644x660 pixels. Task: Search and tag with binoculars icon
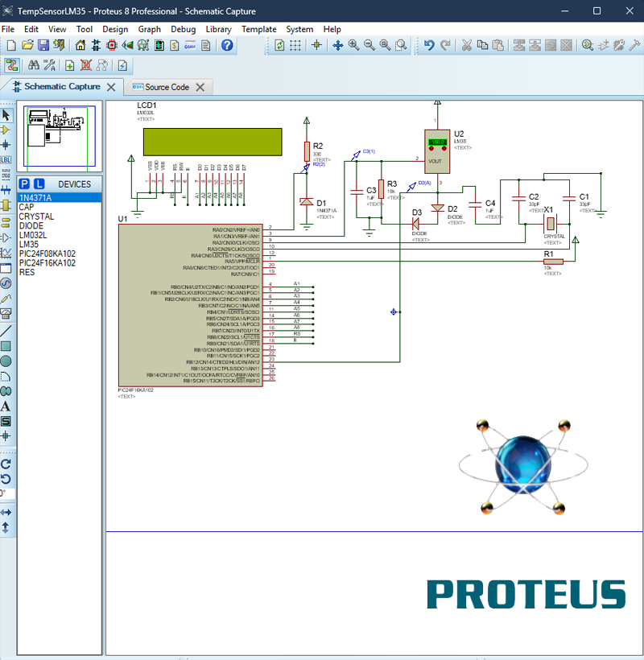click(x=33, y=65)
